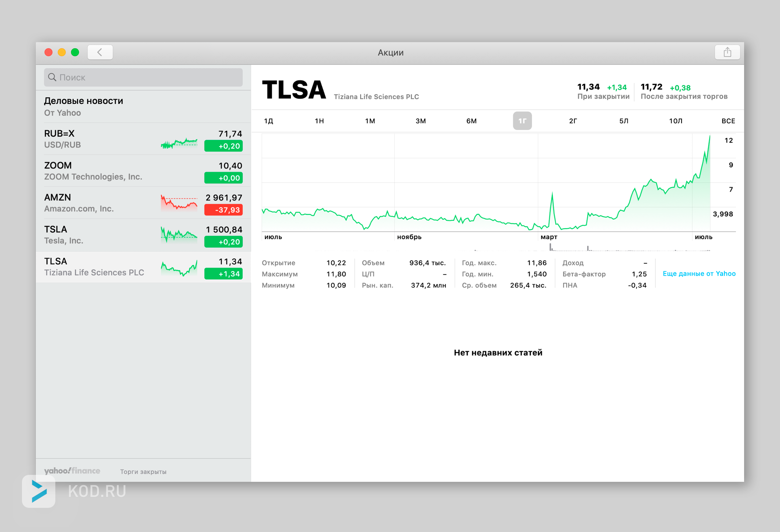Click the Торги закрыты status text

coord(143,472)
